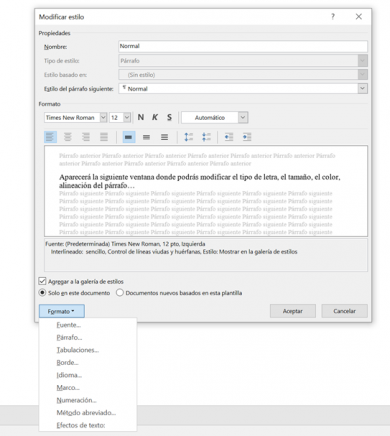Screen dimensions: 390x436
Task: Uncheck Agregar a la galería de estilos
Action: 42,281
